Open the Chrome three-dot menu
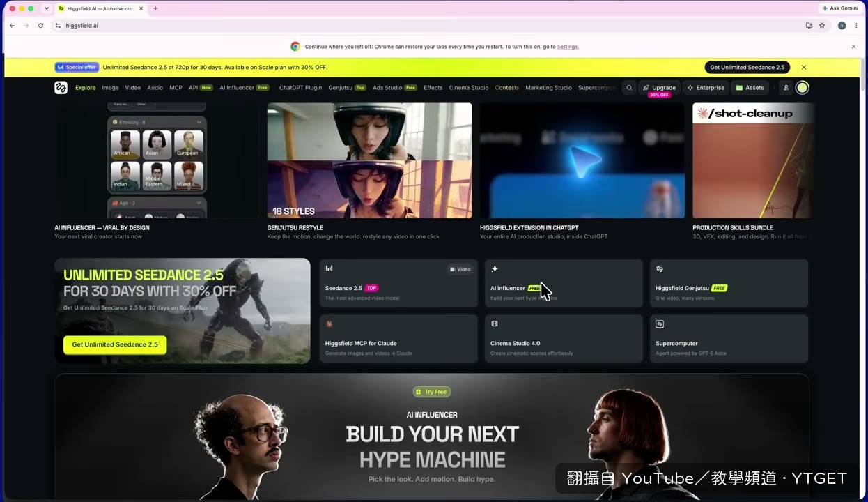 [x=856, y=26]
